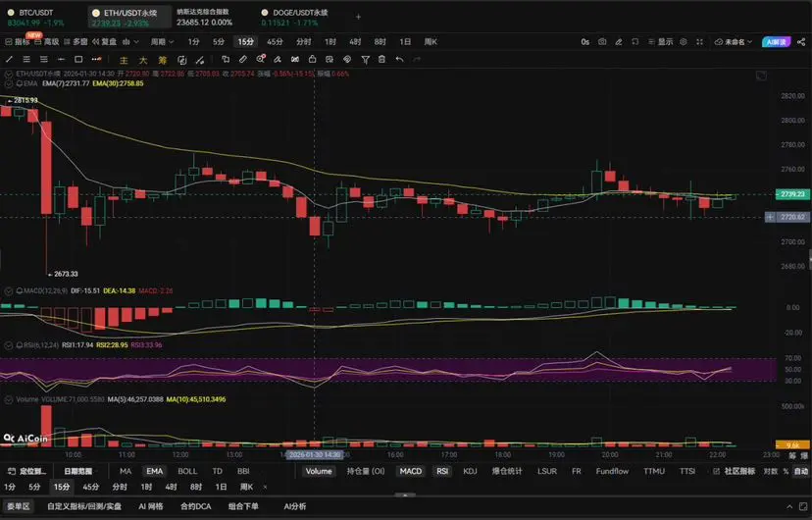
Task: Enter fullscreen with the expand icon
Action: [x=699, y=42]
